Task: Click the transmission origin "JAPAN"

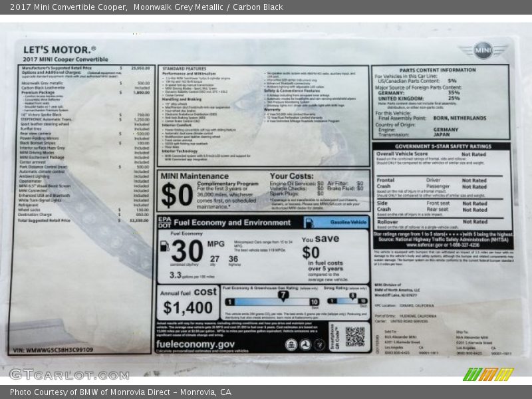Action: tap(442, 134)
